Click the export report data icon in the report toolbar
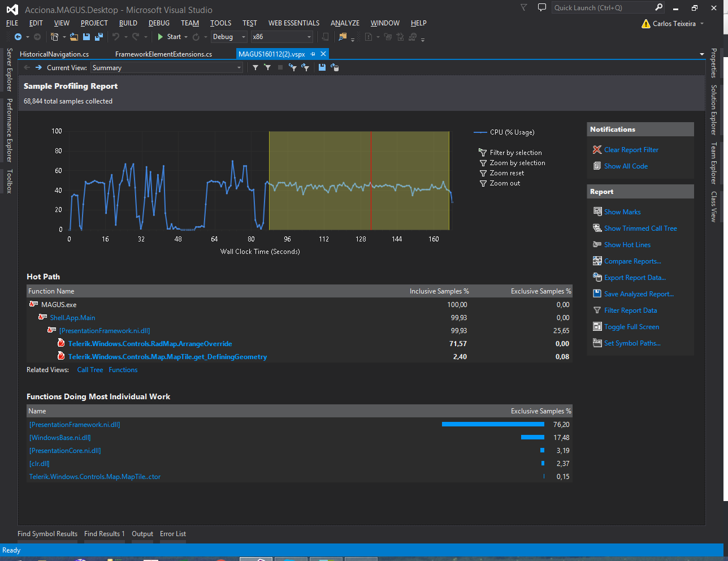Image resolution: width=728 pixels, height=561 pixels. 335,67
